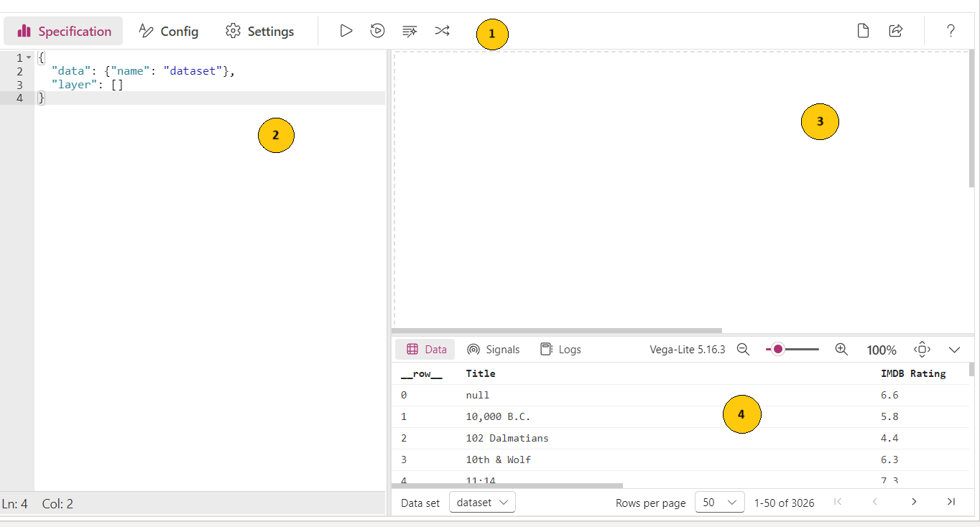Create a new specification

pos(862,30)
